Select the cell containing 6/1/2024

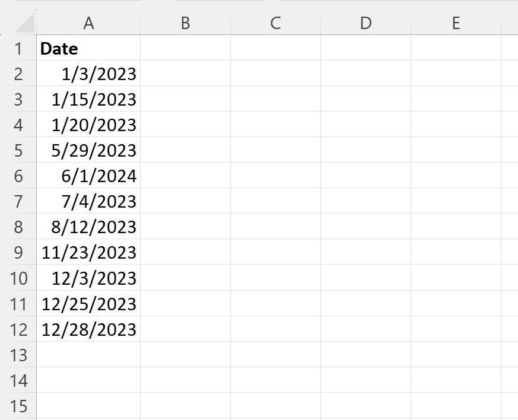click(88, 176)
